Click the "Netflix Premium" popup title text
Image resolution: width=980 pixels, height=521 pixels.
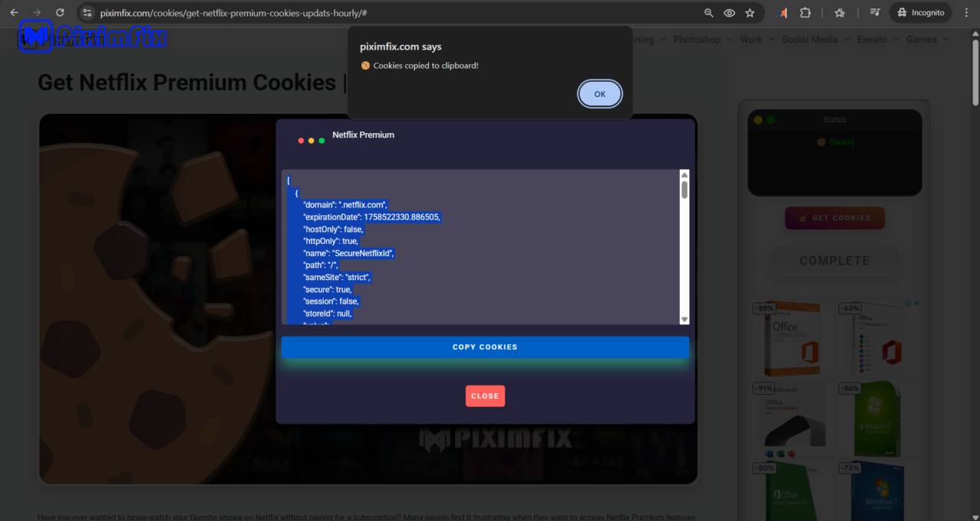364,135
